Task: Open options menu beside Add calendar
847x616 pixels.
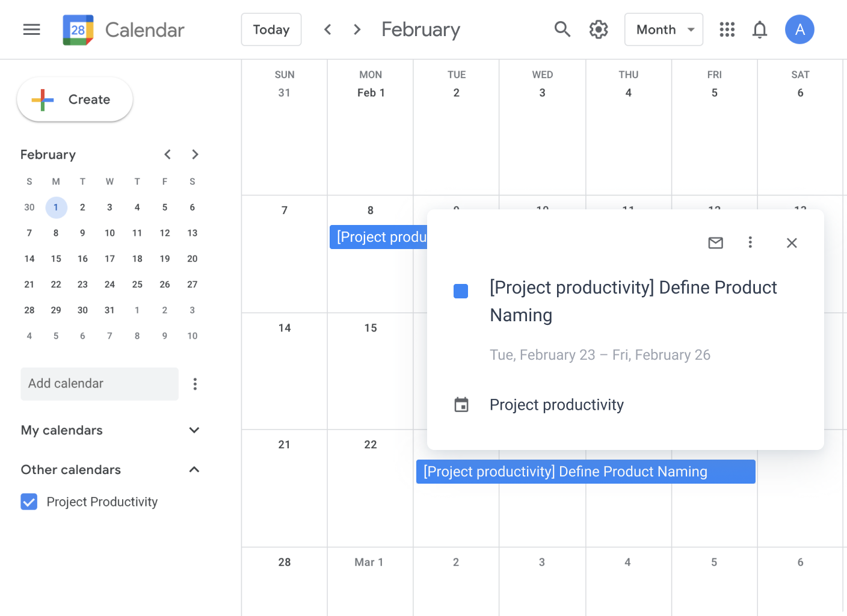Action: 195,384
